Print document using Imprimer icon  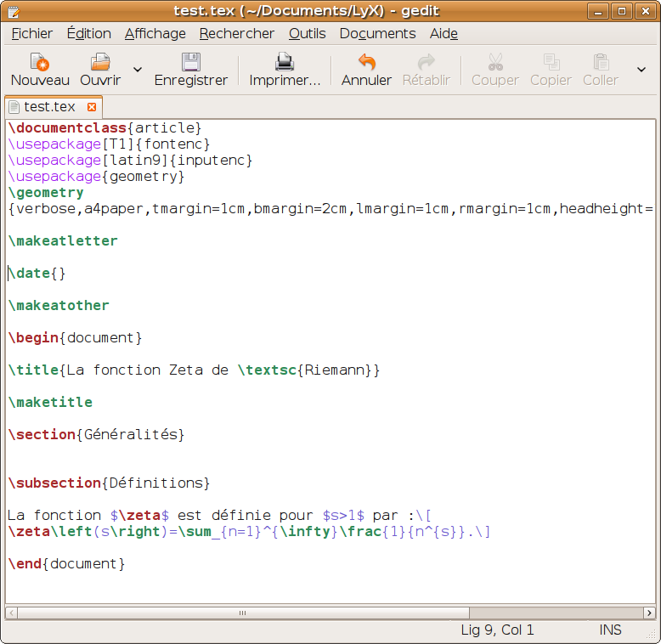coord(284,62)
